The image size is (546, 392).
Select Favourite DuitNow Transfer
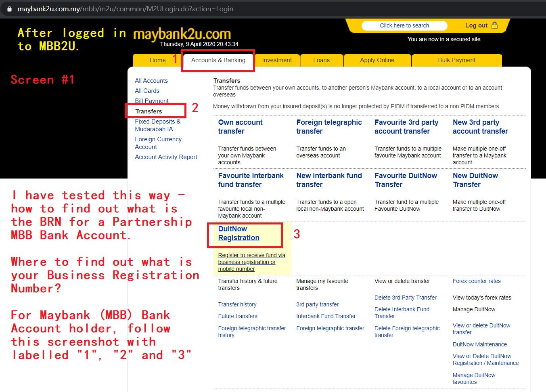(406, 180)
